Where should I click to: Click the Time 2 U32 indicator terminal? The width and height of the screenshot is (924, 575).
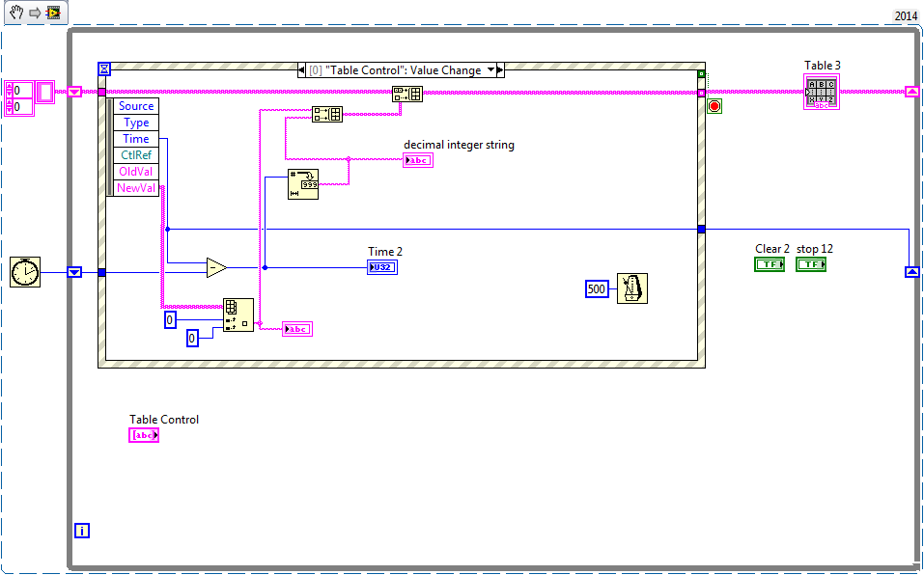pyautogui.click(x=382, y=267)
